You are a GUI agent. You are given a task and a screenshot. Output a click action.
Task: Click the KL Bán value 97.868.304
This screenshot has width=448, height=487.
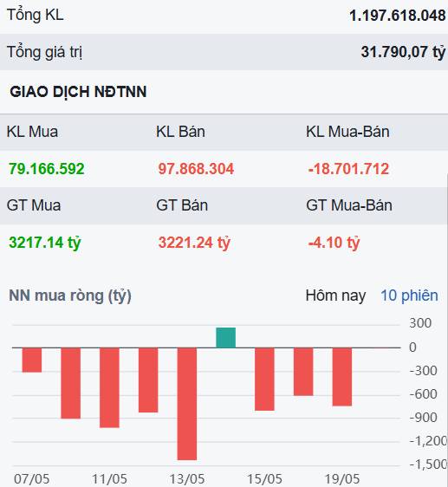(x=196, y=169)
